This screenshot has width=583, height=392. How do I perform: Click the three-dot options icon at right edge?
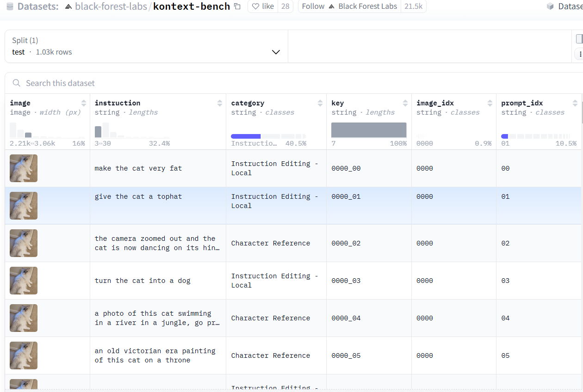coord(580,54)
